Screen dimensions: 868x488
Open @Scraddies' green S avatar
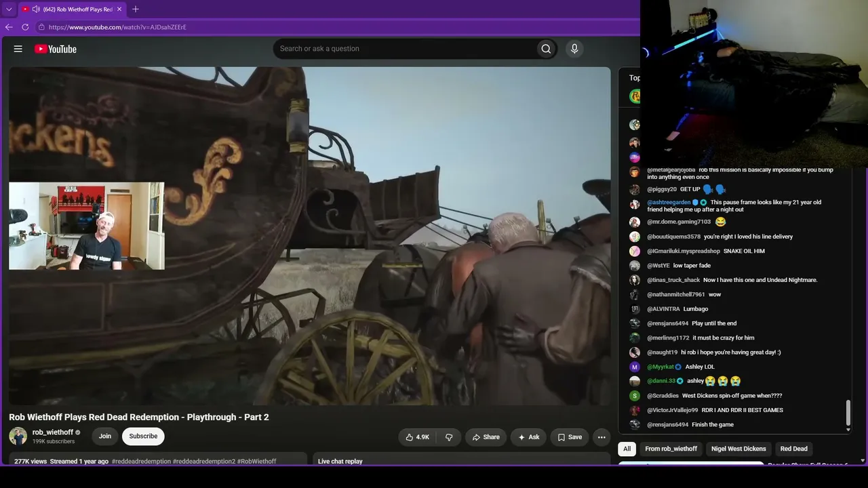click(x=635, y=396)
